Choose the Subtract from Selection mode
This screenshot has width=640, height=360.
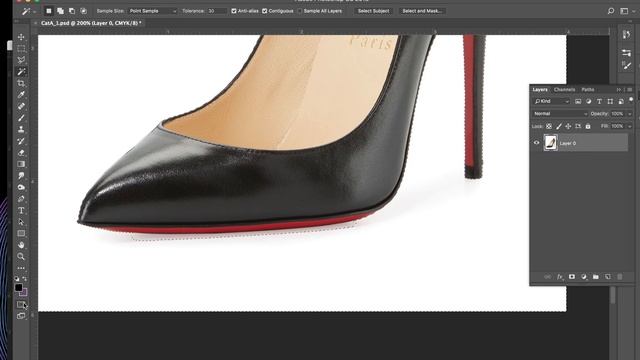pos(72,11)
